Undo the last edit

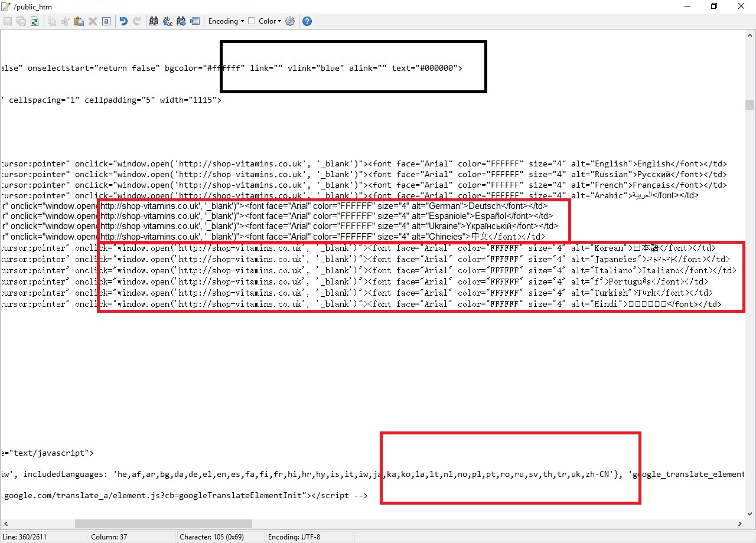123,21
